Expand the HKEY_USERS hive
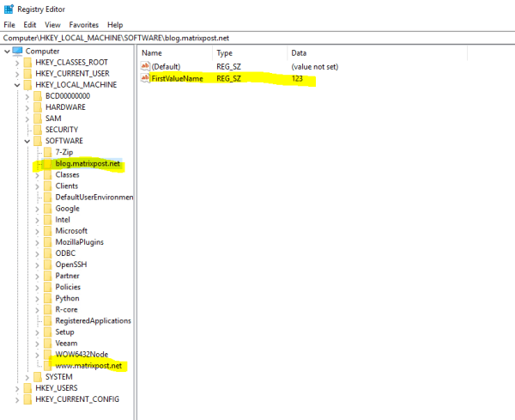The image size is (515, 420). (17, 388)
